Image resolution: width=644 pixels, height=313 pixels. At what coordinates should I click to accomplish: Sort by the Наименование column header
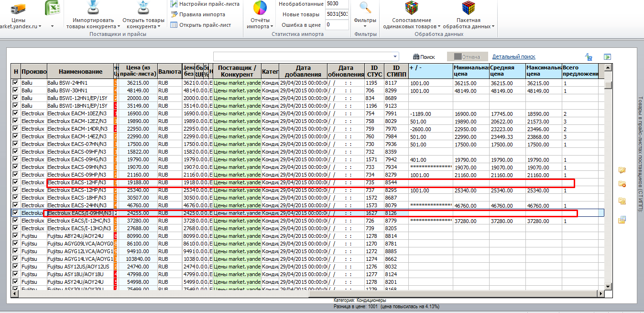[80, 71]
